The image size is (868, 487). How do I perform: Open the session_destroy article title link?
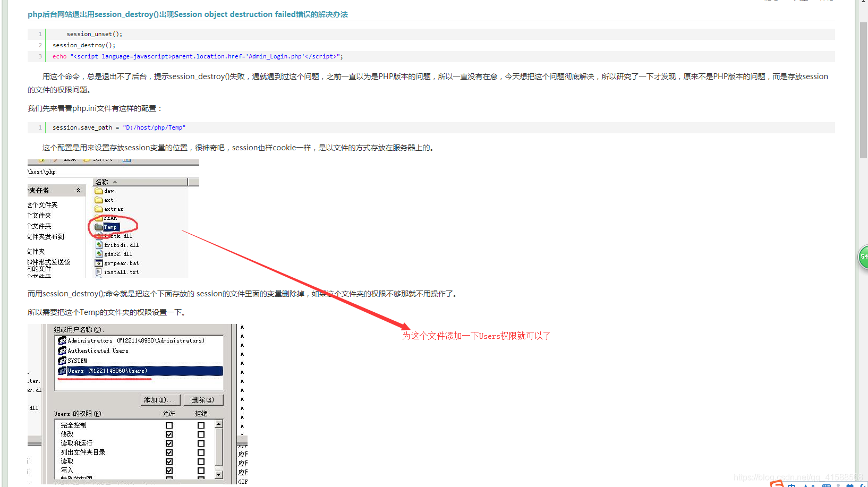tap(187, 14)
